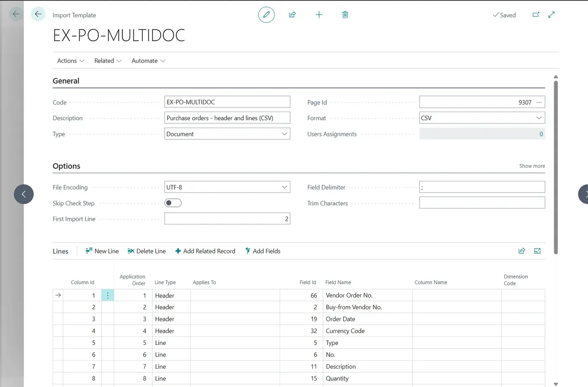Click the edit pencil icon
The height and width of the screenshot is (387, 588).
pos(266,15)
